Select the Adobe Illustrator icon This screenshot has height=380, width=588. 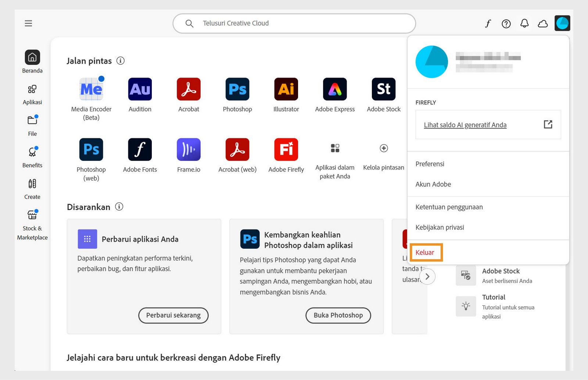[286, 89]
